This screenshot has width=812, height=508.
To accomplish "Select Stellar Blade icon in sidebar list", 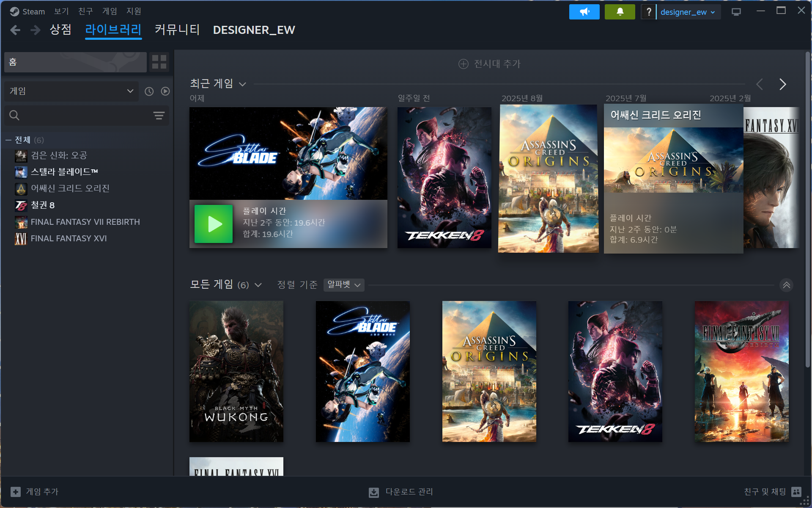I will 21,172.
